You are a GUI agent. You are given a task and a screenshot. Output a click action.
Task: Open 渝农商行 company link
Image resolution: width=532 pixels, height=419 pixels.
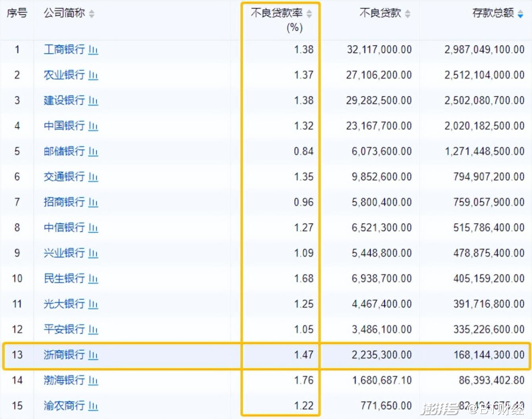click(64, 406)
